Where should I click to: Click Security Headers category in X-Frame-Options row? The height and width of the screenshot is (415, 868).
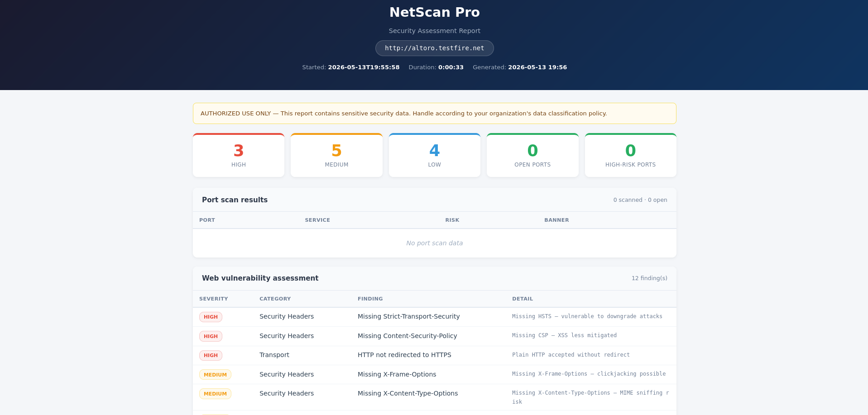(286, 374)
